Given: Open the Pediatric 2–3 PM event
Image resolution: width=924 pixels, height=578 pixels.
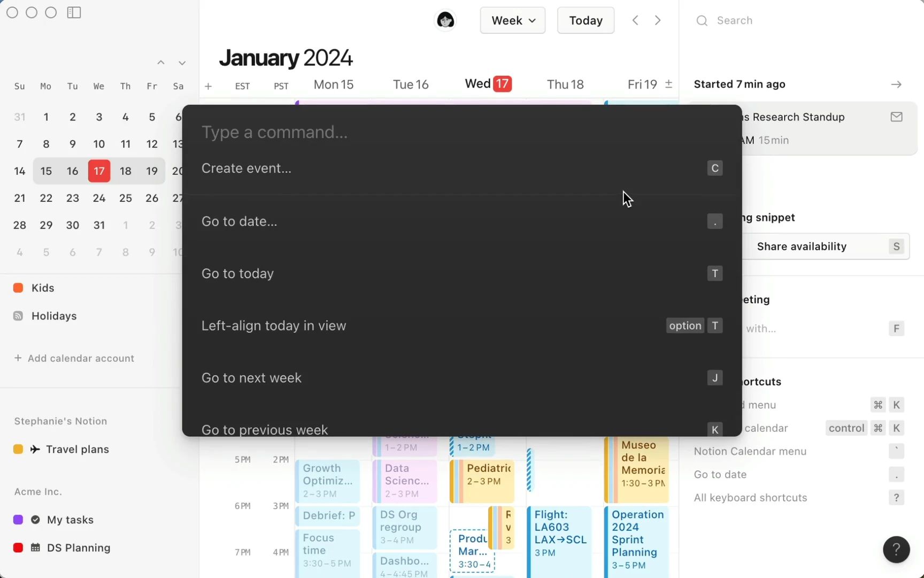Looking at the screenshot, I should point(482,481).
